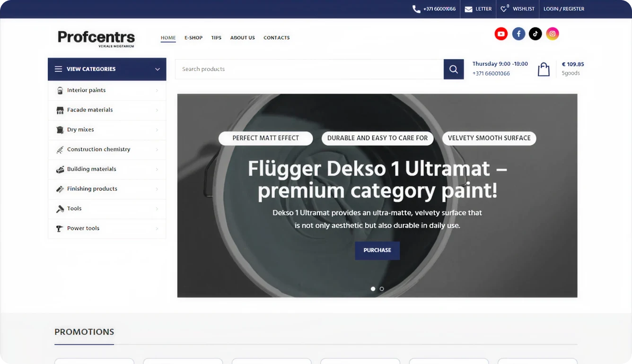Open the TikTok social link

click(535, 34)
